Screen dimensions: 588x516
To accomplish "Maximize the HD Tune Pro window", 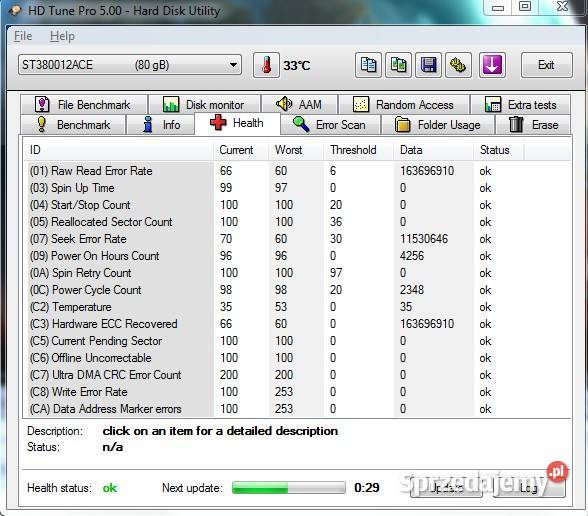I will click(x=525, y=7).
